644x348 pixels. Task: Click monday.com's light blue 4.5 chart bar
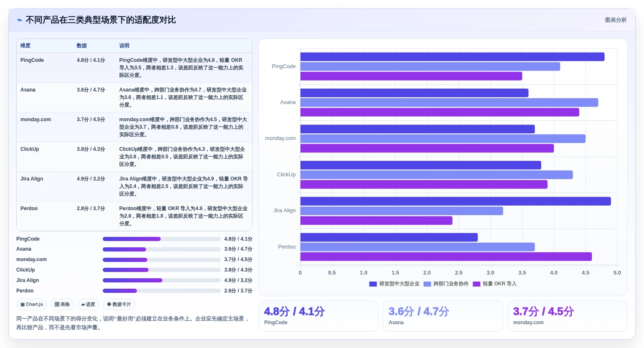click(x=443, y=139)
